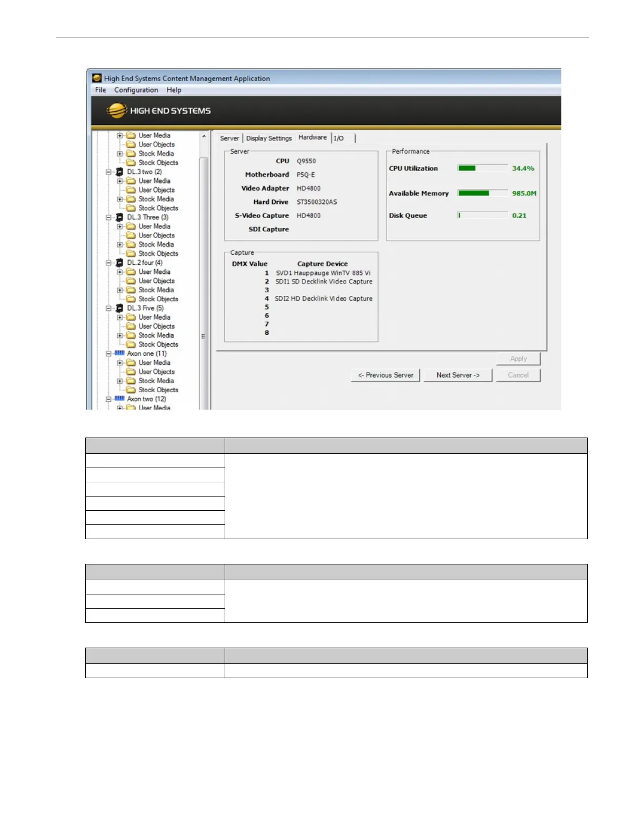Collapse the Axon one (11) tree node

tap(108, 353)
